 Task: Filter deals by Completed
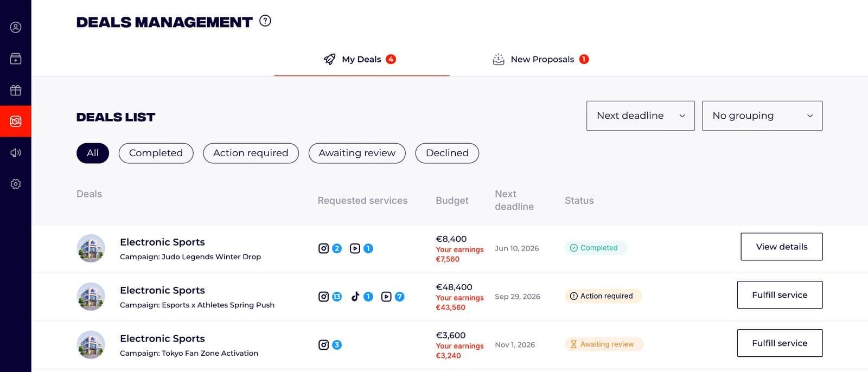pyautogui.click(x=156, y=153)
